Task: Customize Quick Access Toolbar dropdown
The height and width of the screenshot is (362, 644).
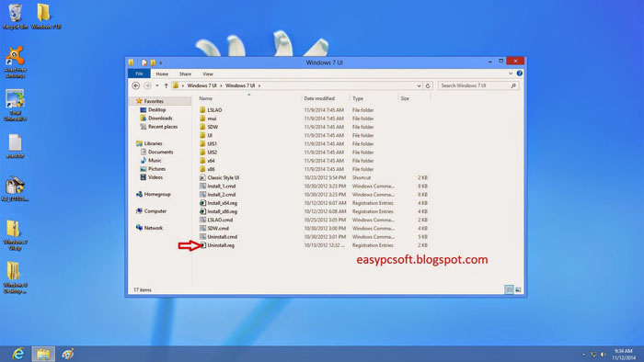Action: point(161,62)
